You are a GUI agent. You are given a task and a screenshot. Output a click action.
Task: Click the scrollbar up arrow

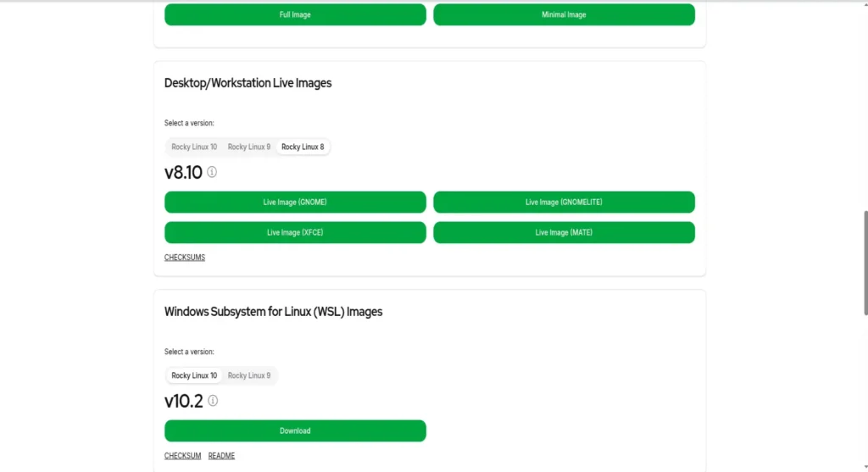(x=865, y=4)
